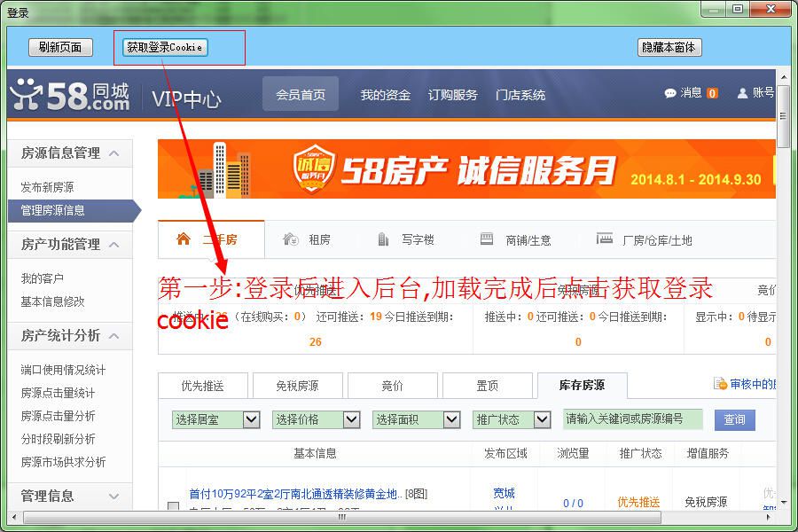Viewport: 798px width, 532px height.
Task: Click the 发布区域 column header
Action: pos(505,453)
